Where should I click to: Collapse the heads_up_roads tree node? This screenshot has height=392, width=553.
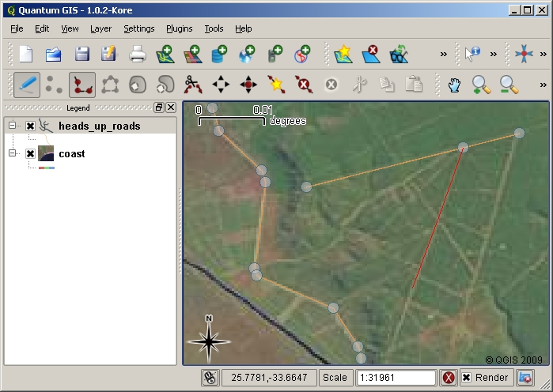pyautogui.click(x=13, y=126)
